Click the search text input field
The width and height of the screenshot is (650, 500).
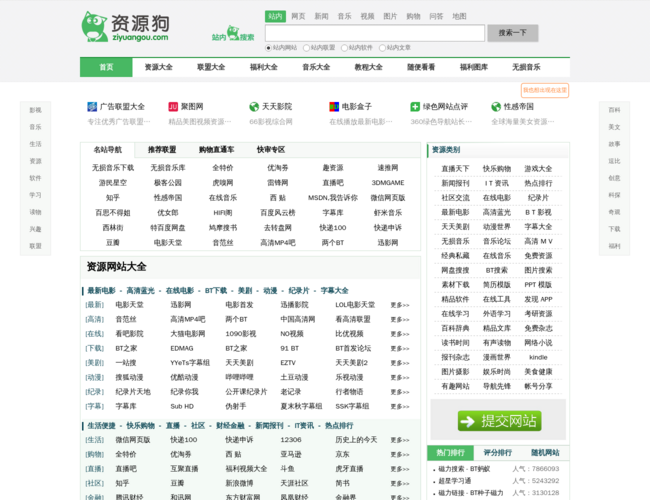375,33
